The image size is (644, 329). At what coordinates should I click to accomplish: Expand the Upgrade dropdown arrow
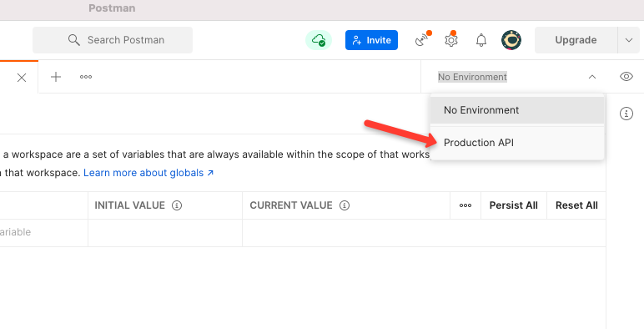coord(629,40)
